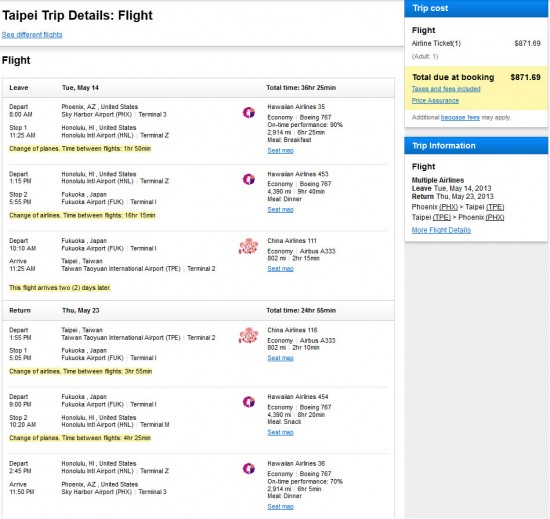Image resolution: width=550 pixels, height=519 pixels.
Task: Click the Trip Information panel header
Action: (476, 146)
